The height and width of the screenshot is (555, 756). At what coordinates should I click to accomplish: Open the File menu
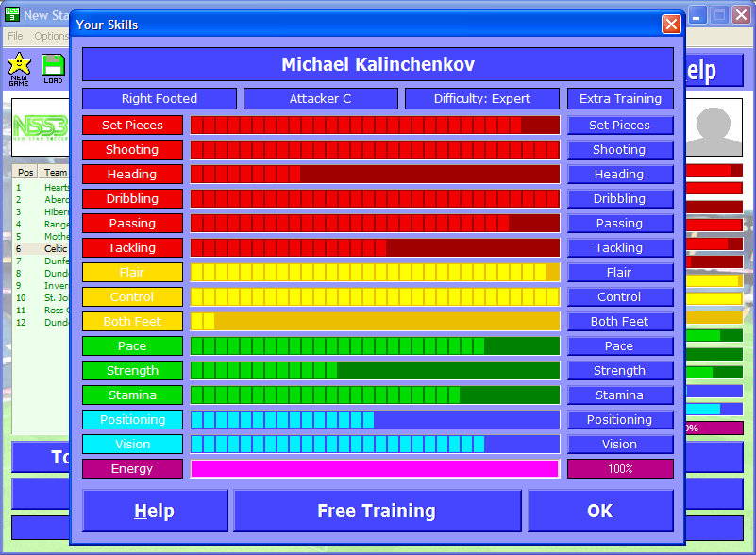[x=15, y=36]
